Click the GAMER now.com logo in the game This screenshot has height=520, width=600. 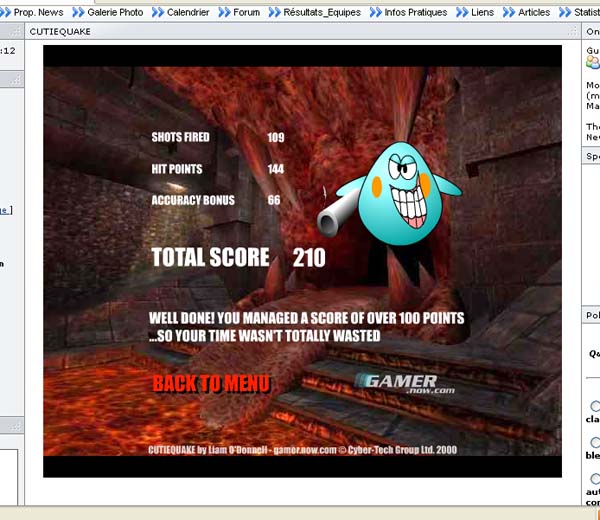point(405,384)
